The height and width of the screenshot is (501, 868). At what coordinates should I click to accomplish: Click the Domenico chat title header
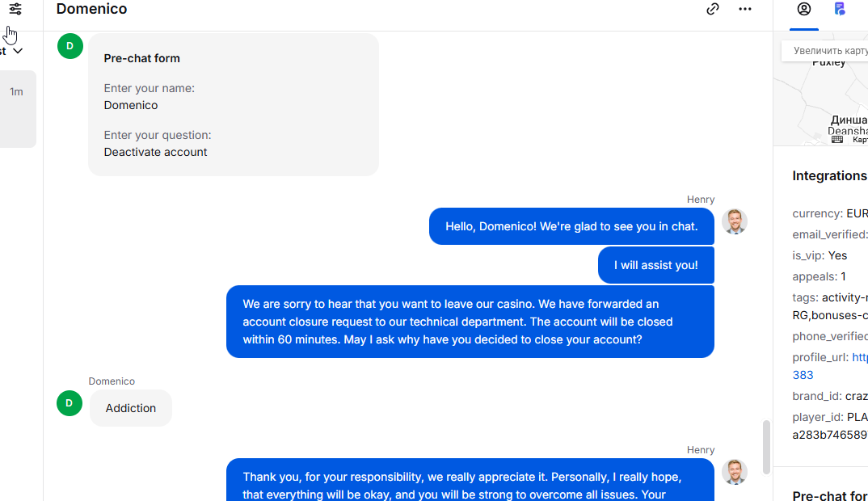pyautogui.click(x=91, y=10)
